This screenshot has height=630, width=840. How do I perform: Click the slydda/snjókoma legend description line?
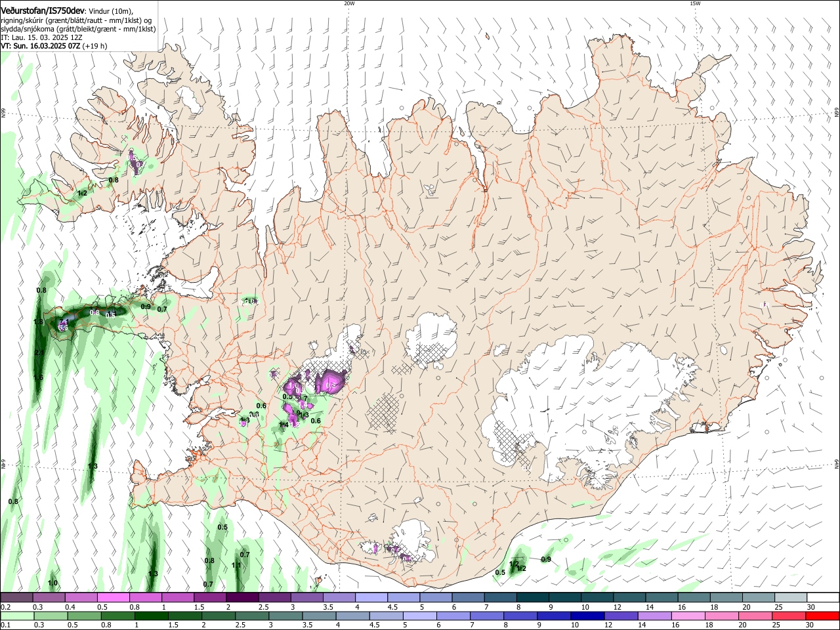pyautogui.click(x=78, y=29)
